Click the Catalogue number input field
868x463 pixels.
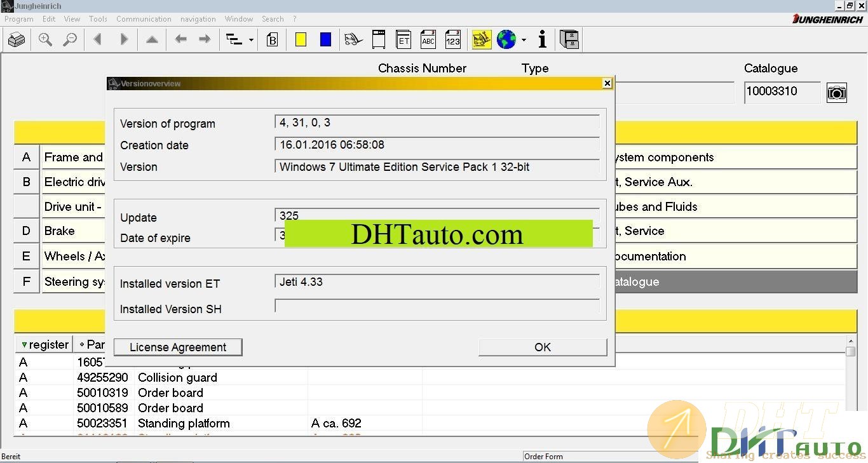pos(782,92)
